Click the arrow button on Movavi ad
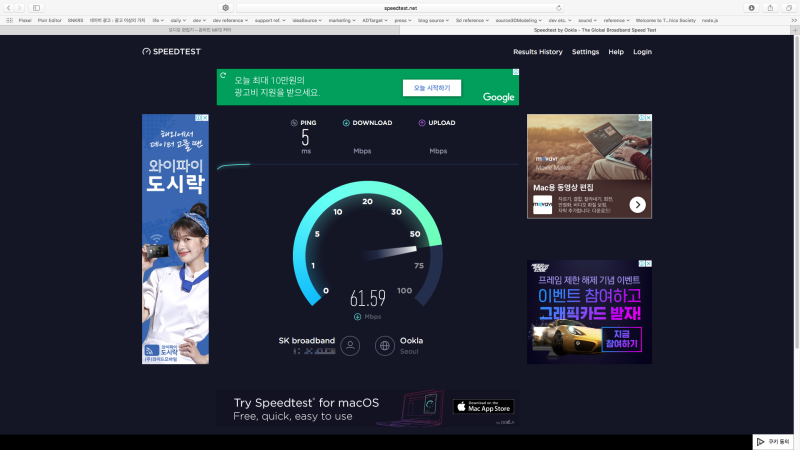This screenshot has width=800, height=450. [x=637, y=205]
